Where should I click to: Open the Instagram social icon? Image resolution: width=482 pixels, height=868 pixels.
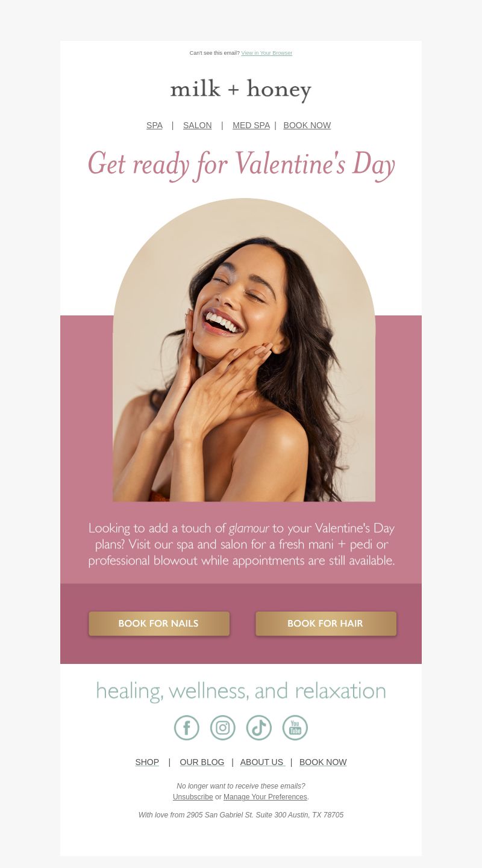(223, 728)
